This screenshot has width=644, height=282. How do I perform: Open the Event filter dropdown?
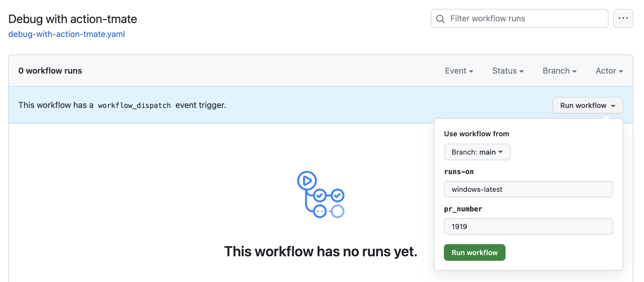click(x=459, y=71)
